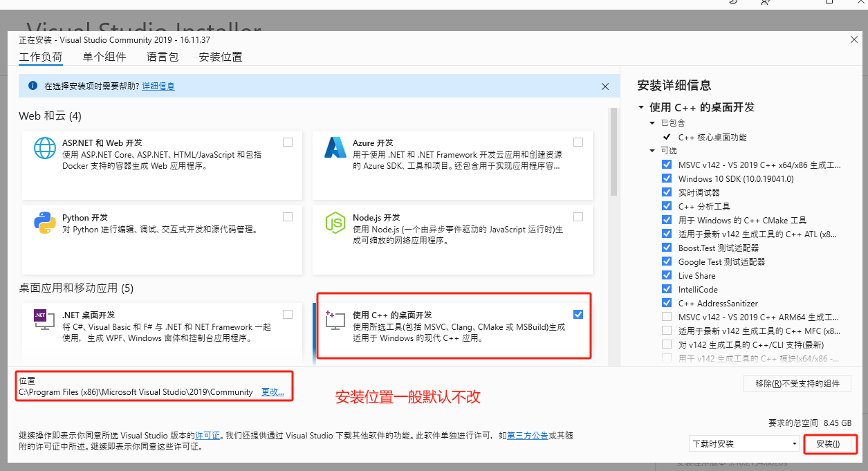Uncheck 用于 Windows 的 C++ CMake 工具
868x471 pixels.
coord(667,220)
